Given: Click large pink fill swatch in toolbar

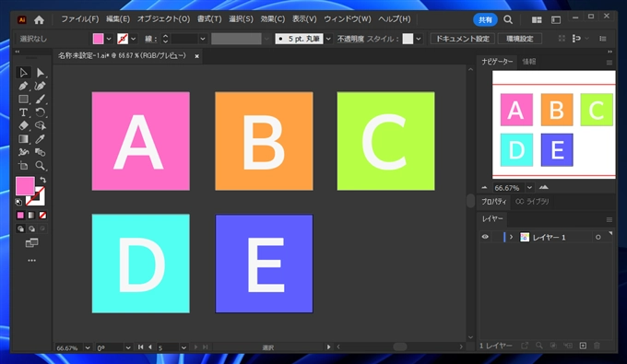Looking at the screenshot, I should pos(25,186).
